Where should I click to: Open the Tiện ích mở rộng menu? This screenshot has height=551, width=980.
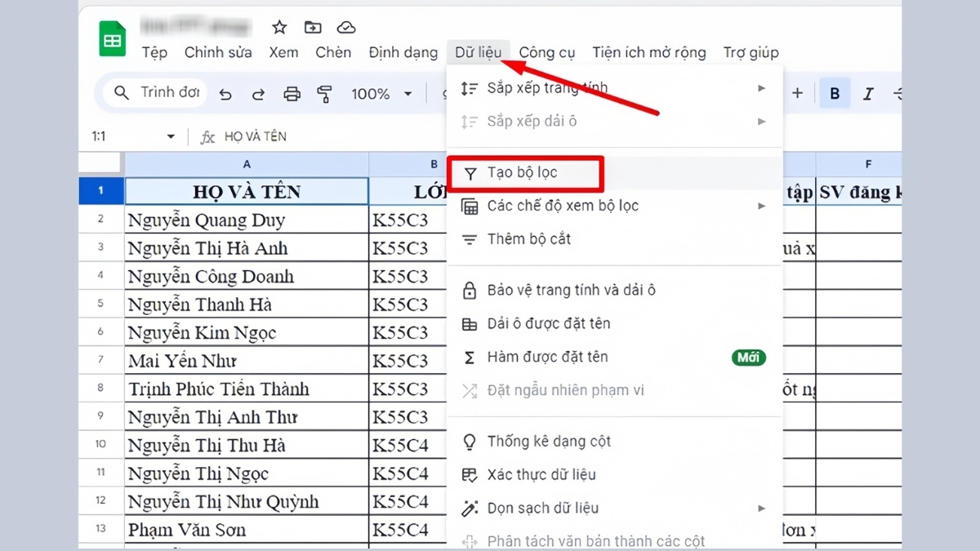click(x=649, y=52)
